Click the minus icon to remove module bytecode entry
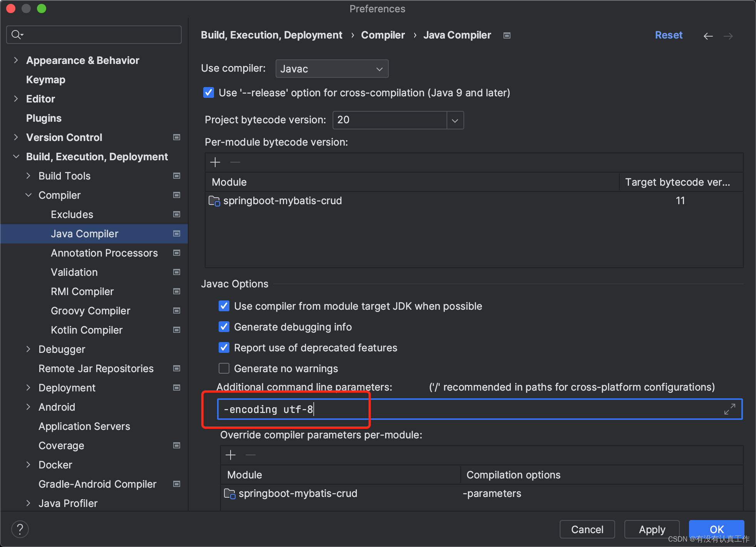The height and width of the screenshot is (547, 756). tap(235, 162)
